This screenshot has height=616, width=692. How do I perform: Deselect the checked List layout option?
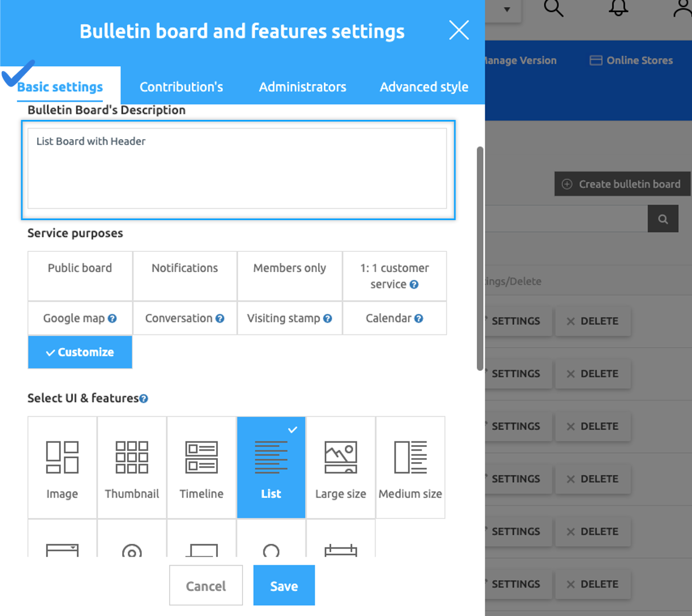coord(271,467)
